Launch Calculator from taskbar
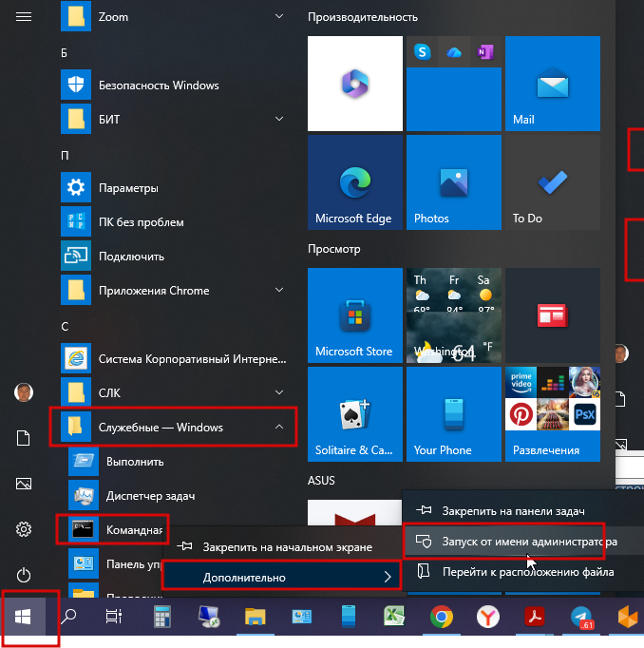 coord(161,618)
